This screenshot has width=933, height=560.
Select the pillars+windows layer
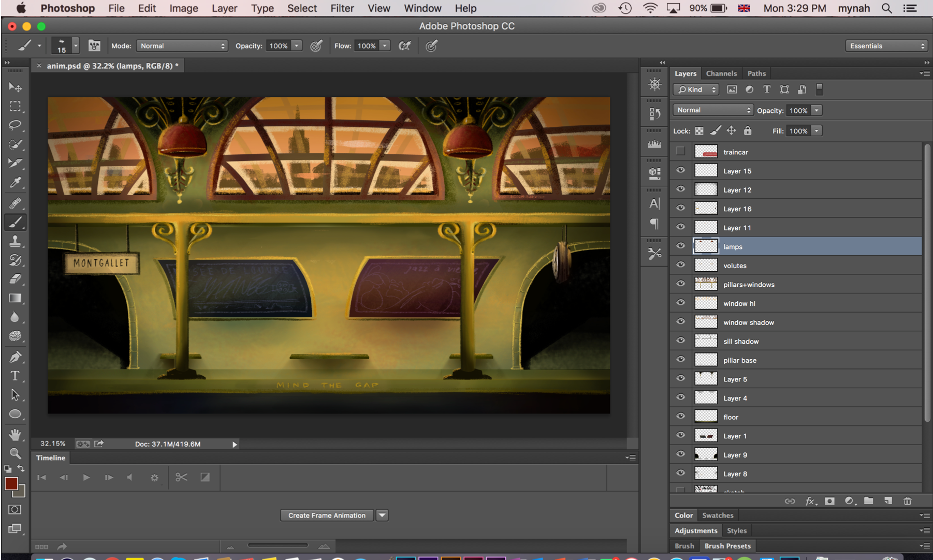coord(749,285)
